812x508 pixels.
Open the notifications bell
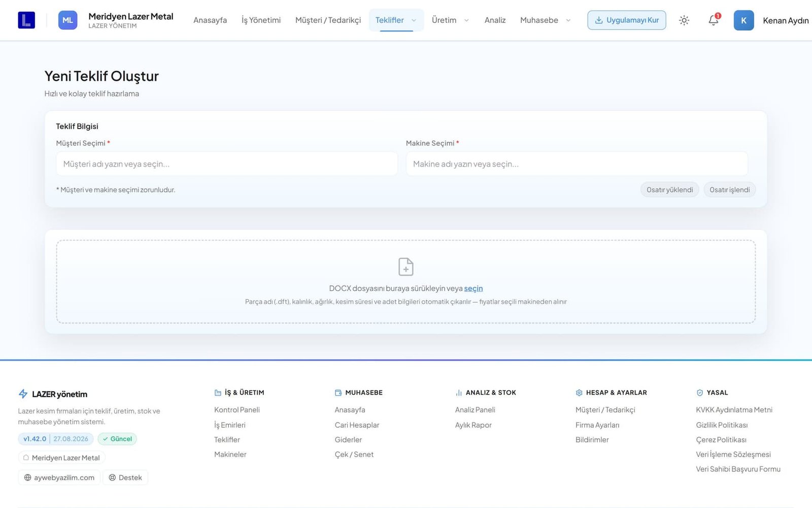click(x=714, y=20)
